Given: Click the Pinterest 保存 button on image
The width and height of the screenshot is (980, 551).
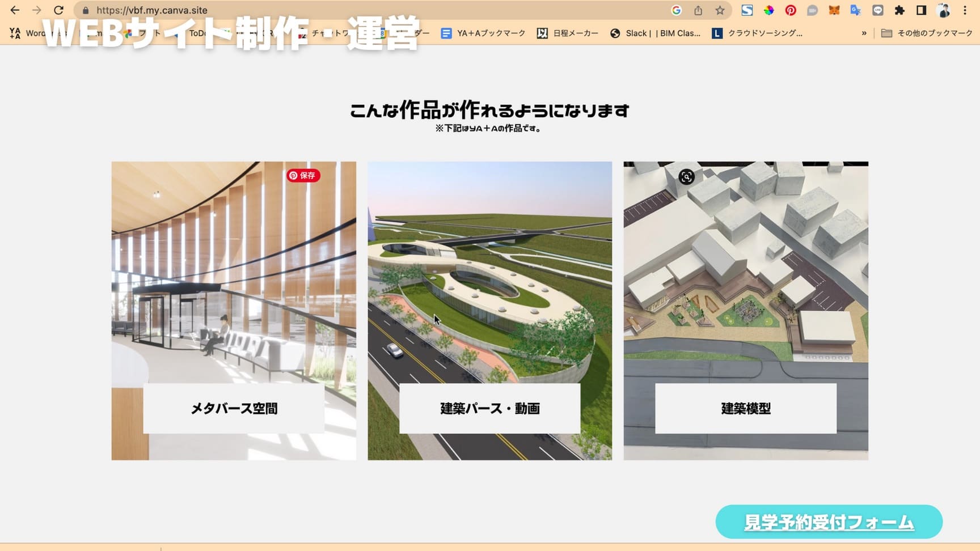Looking at the screenshot, I should (x=303, y=176).
